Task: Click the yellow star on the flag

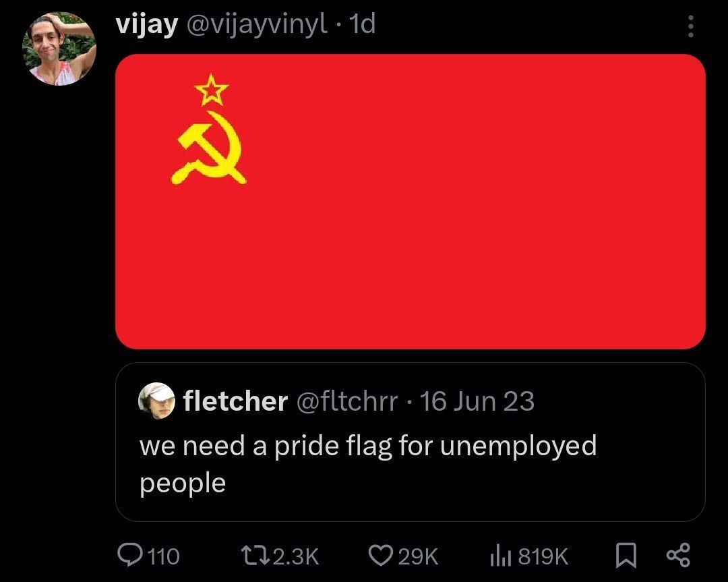Action: (211, 90)
